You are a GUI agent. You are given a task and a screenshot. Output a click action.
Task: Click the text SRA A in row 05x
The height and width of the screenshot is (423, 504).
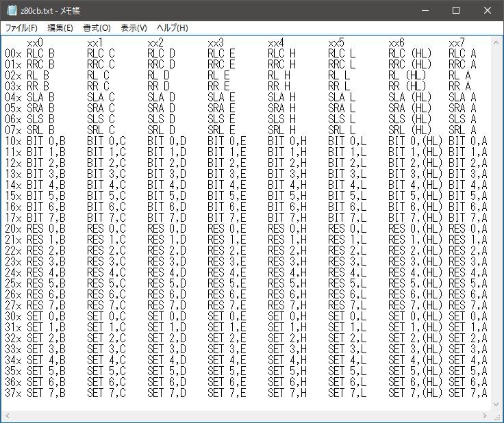(x=462, y=108)
